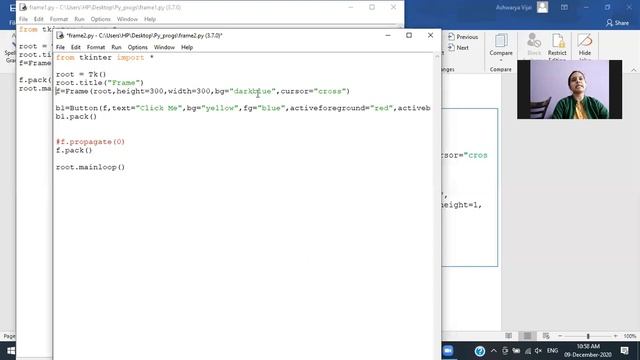Open the taskbar clock and date
Image resolution: width=640 pixels, height=360 pixels.
click(588, 351)
